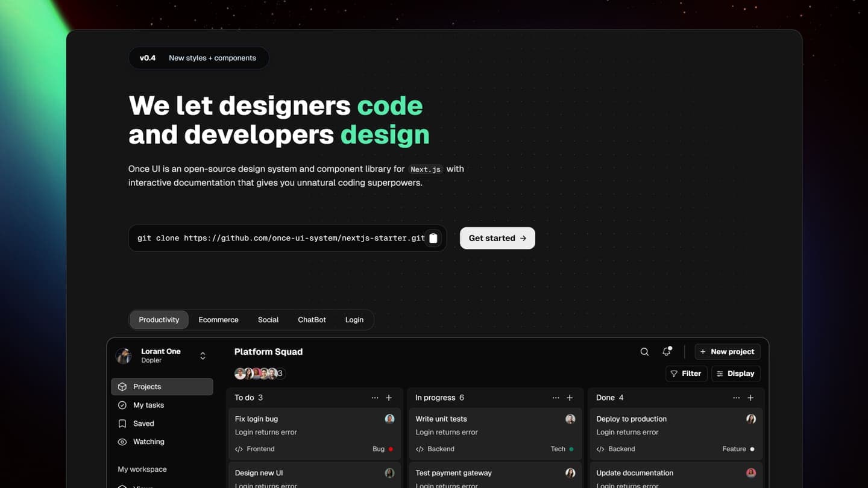This screenshot has height=488, width=868.
Task: Open the To do column options menu
Action: 375,398
